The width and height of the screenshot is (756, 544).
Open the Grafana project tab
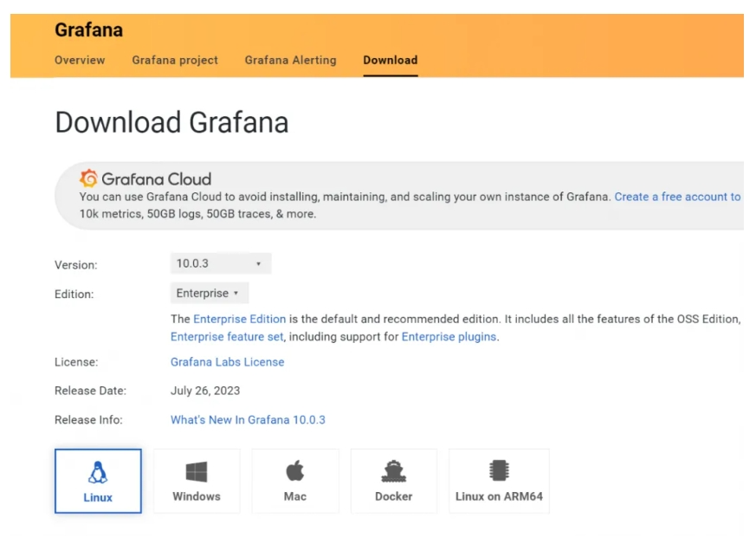[175, 60]
